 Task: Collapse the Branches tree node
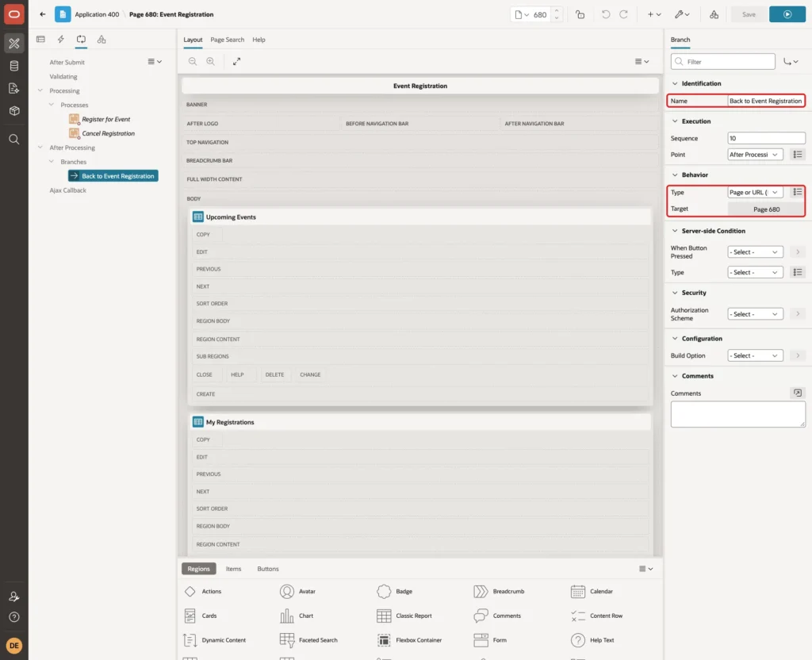(52, 161)
